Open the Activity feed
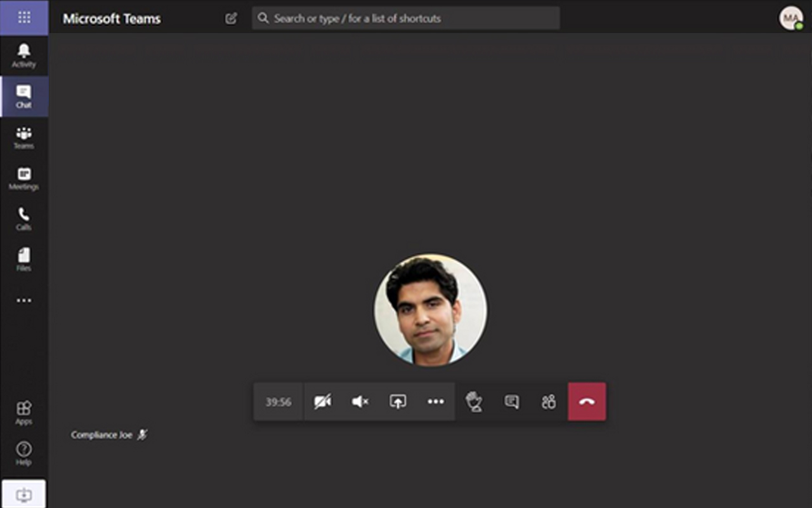Image resolution: width=812 pixels, height=508 pixels. coord(24,56)
